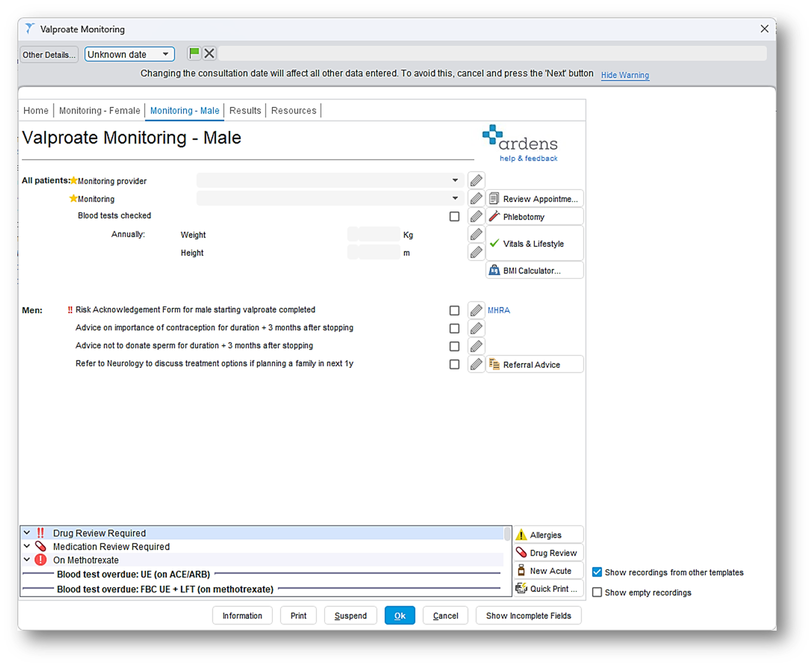
Task: Click the green flag icon in toolbar
Action: pyautogui.click(x=194, y=53)
